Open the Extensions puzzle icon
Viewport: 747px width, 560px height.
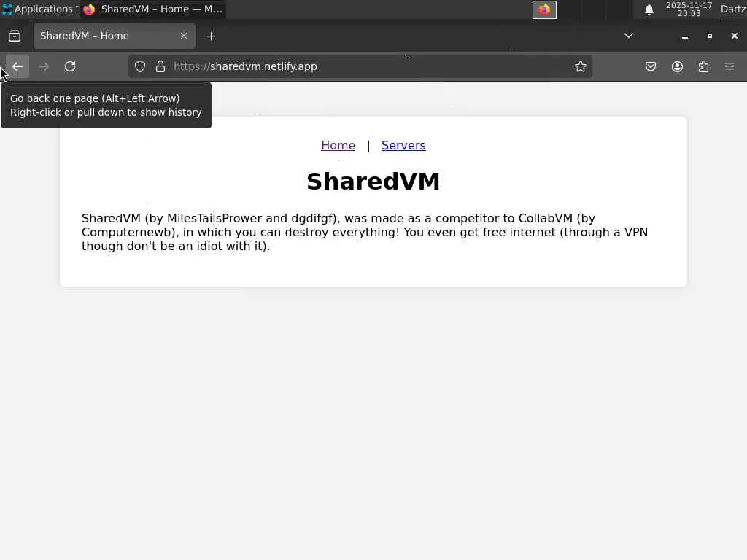[x=703, y=66]
